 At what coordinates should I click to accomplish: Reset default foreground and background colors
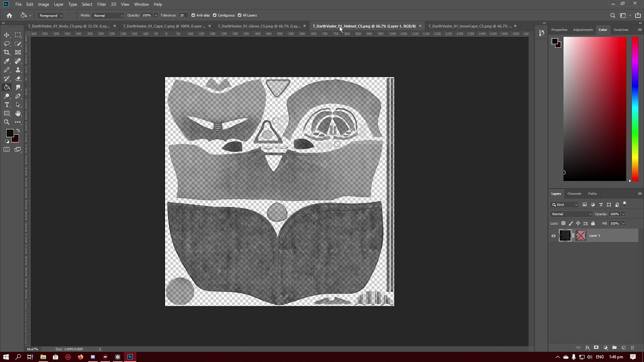click(7, 141)
